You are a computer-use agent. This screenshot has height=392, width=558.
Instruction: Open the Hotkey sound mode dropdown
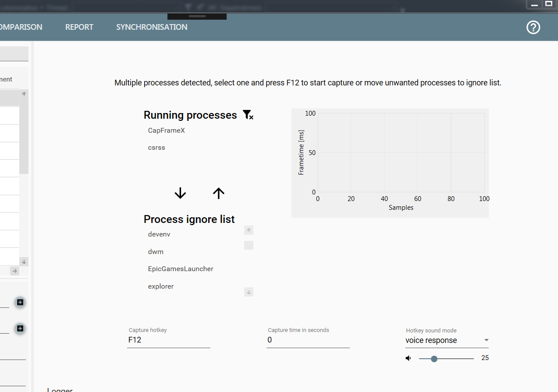(x=447, y=340)
